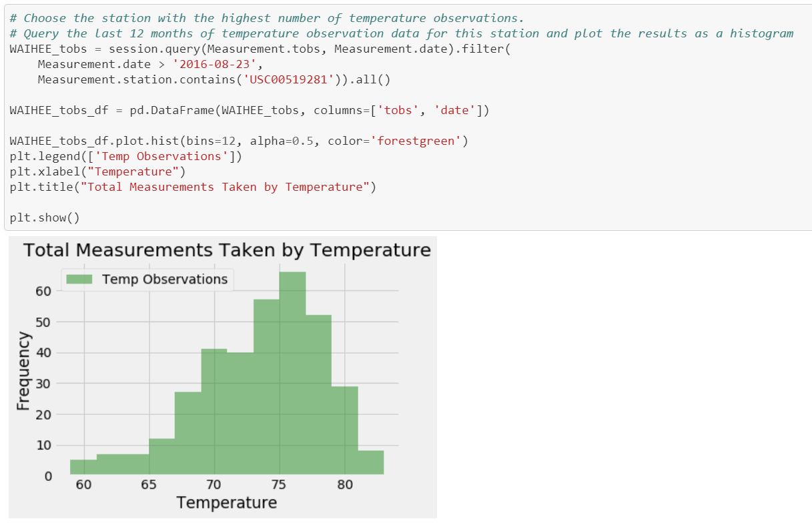Click the x-axis tick label 80
This screenshot has height=531, width=812.
(345, 485)
